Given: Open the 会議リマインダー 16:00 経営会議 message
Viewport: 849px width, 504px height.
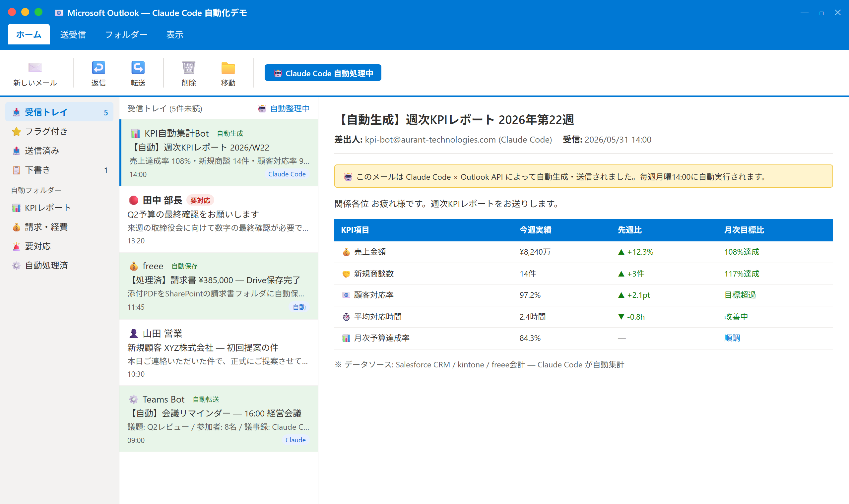Looking at the screenshot, I should [219, 419].
